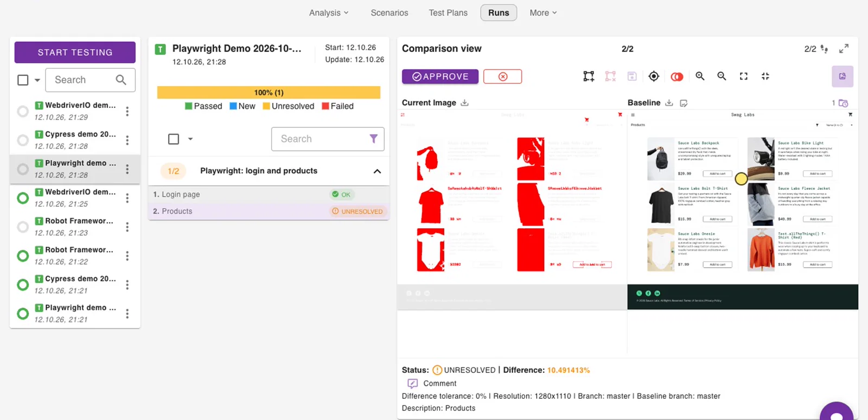Screen dimensions: 868x420
Task: Tick the select-all checks checkbox
Action: pos(174,139)
